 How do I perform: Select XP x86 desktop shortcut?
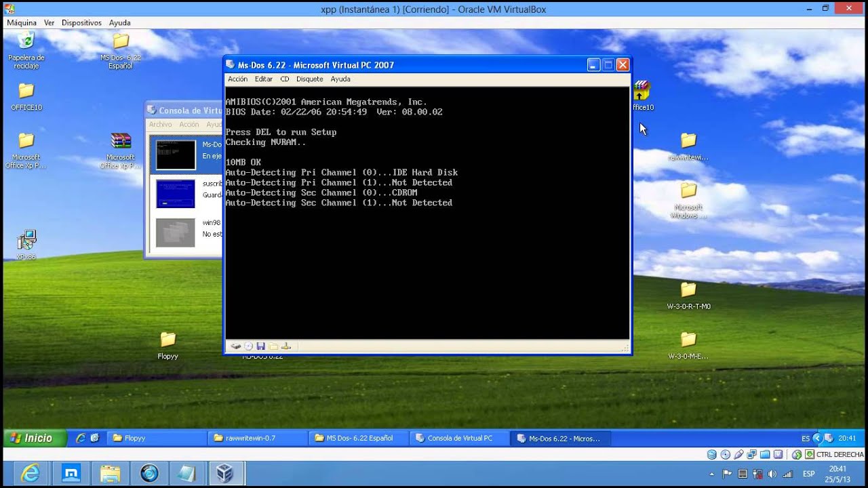tap(26, 245)
